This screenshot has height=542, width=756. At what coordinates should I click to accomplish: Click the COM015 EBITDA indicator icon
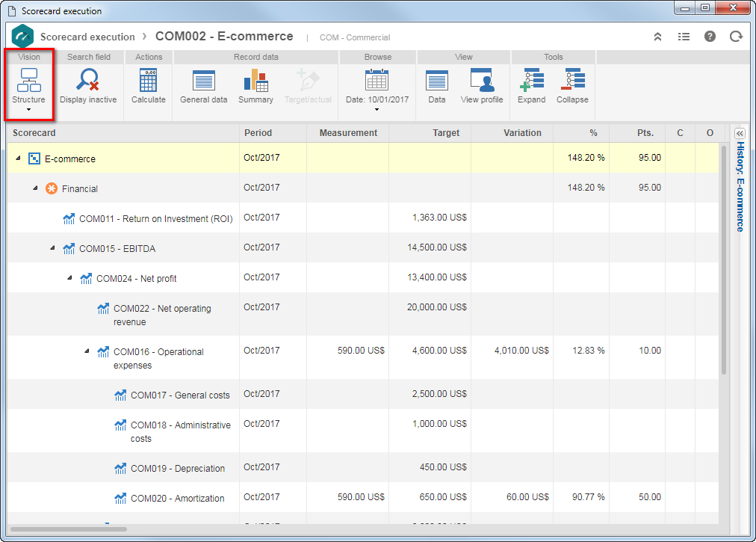coord(69,248)
